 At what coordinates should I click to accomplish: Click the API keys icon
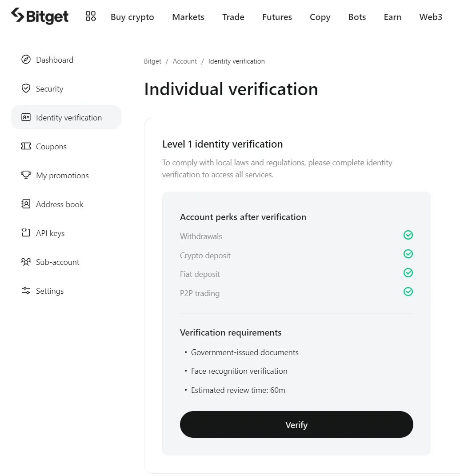[26, 232]
